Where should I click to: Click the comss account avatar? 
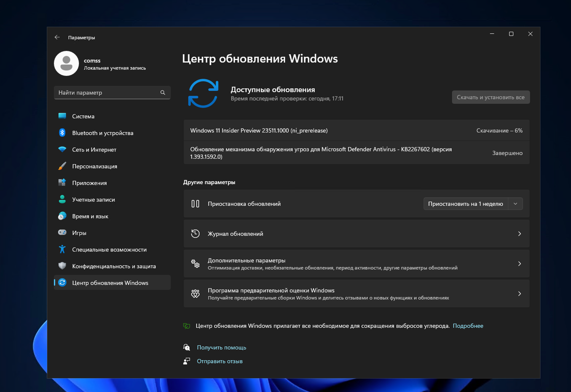(x=66, y=63)
